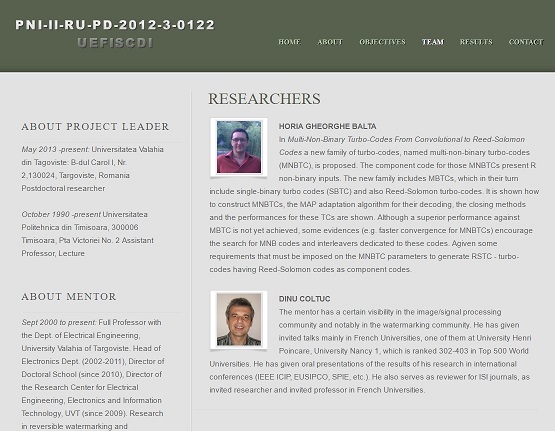Navigate to the CONTACT page
The height and width of the screenshot is (431, 555).
pos(526,42)
